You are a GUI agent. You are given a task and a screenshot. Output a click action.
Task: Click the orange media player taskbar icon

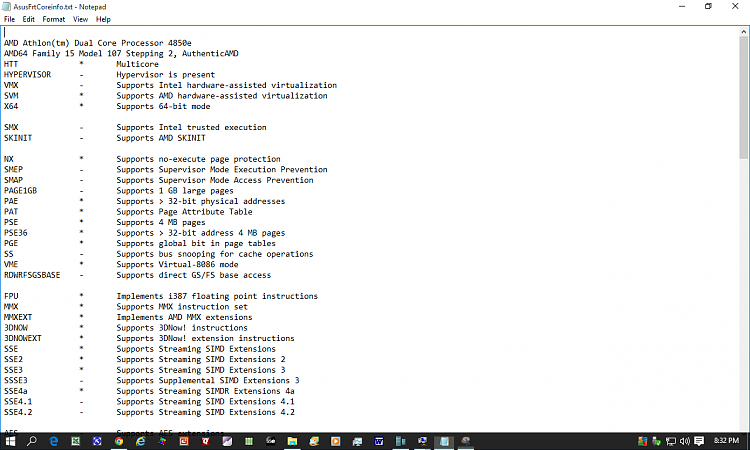coord(335,441)
